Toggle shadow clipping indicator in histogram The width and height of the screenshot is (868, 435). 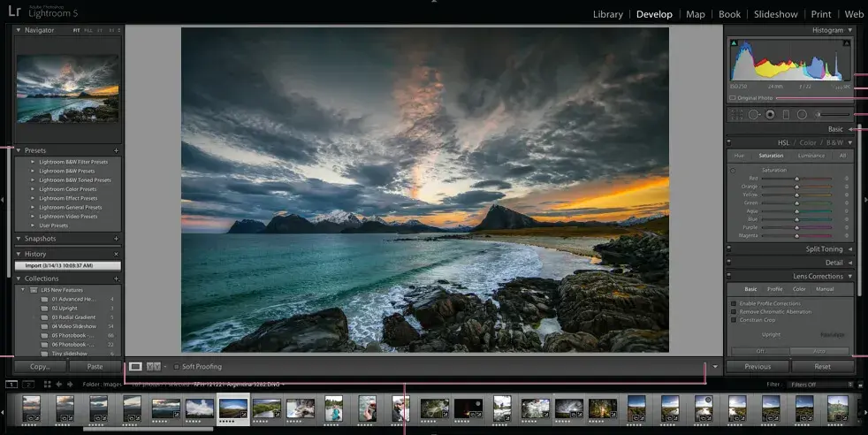point(734,42)
